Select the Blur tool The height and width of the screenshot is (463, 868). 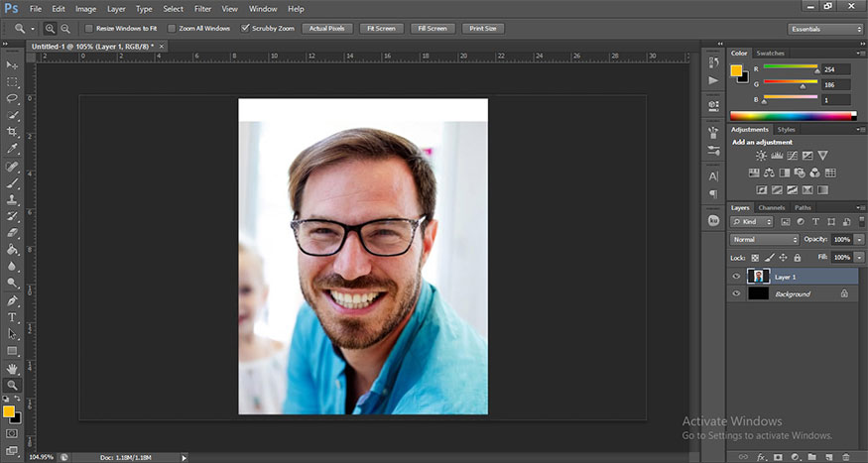[12, 266]
